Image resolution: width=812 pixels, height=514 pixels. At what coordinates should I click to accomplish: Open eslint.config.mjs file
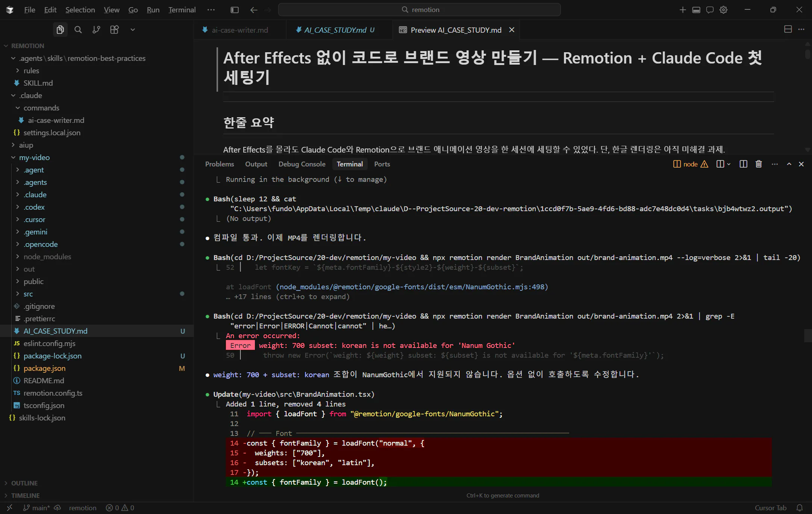pyautogui.click(x=49, y=343)
